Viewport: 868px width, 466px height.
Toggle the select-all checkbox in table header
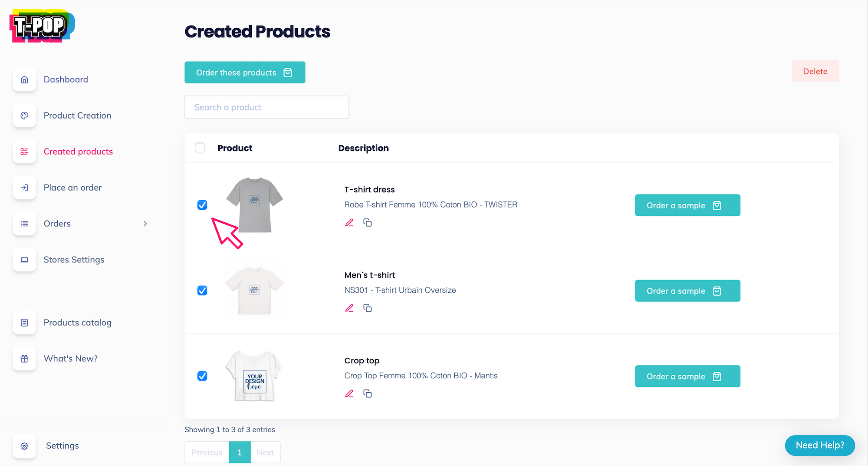pyautogui.click(x=200, y=148)
